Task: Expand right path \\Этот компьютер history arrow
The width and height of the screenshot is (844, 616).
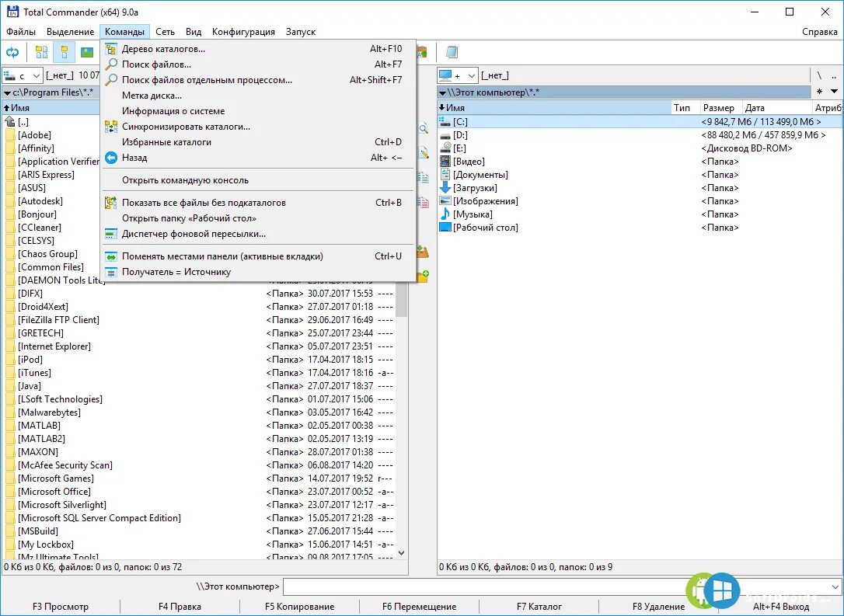Action: pos(442,93)
